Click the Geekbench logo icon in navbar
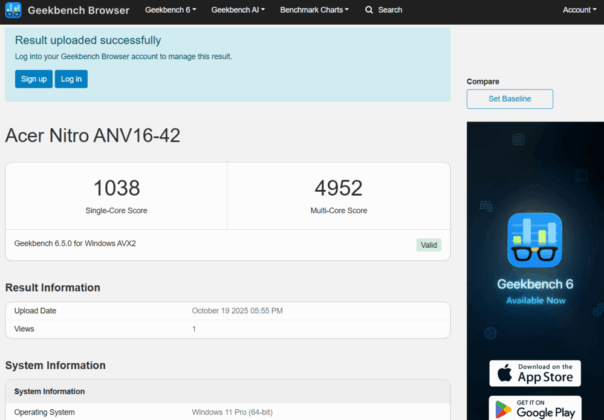This screenshot has height=420, width=604. [13, 10]
